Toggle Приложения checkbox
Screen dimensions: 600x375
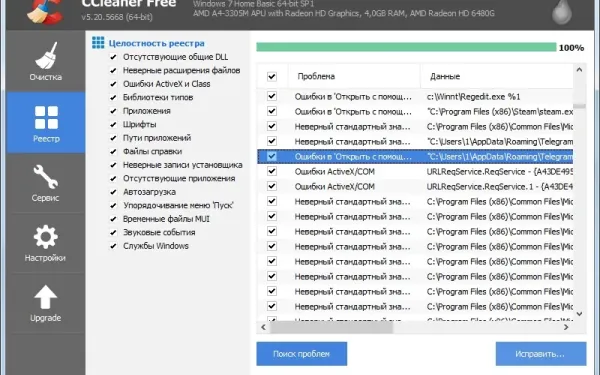point(113,111)
